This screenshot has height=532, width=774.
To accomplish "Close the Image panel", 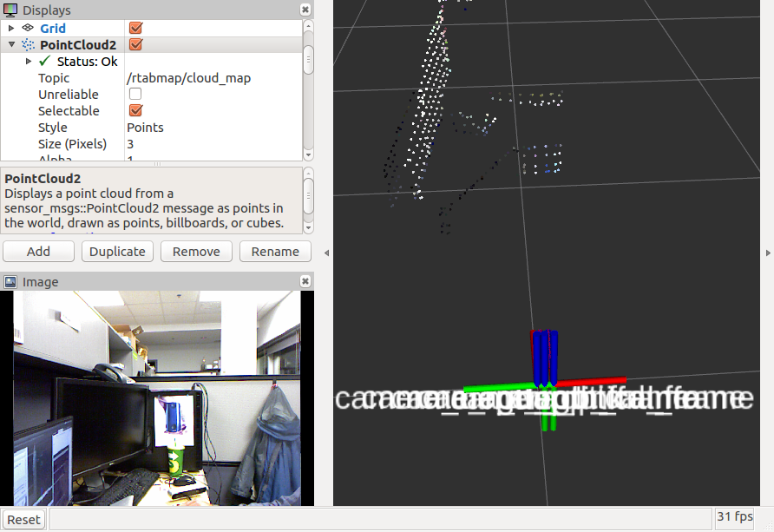I will (x=305, y=281).
